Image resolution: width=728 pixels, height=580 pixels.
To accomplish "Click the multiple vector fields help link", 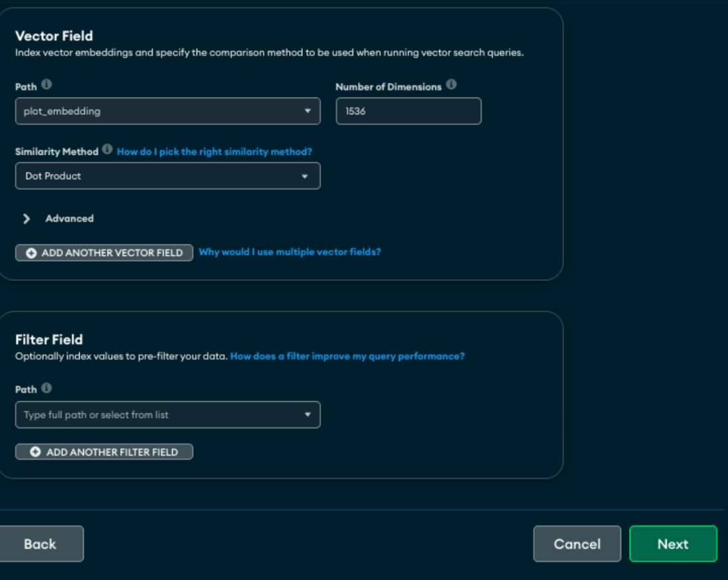I will [290, 252].
